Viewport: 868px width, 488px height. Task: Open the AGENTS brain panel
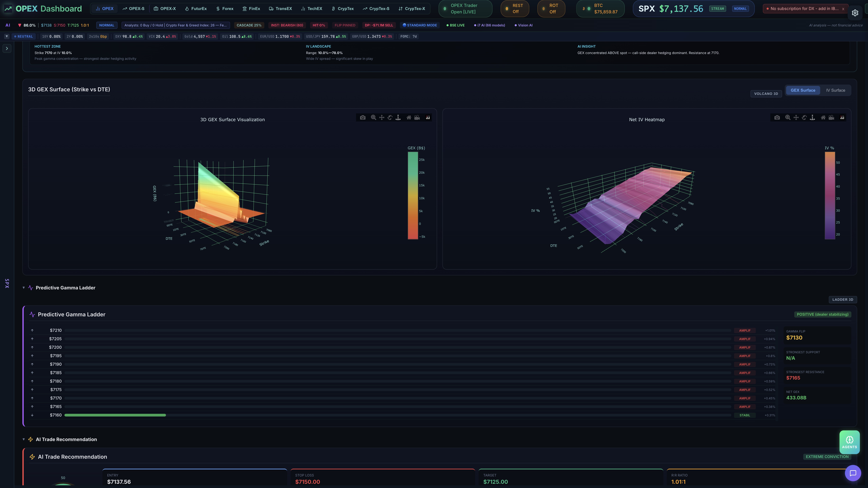pyautogui.click(x=850, y=442)
